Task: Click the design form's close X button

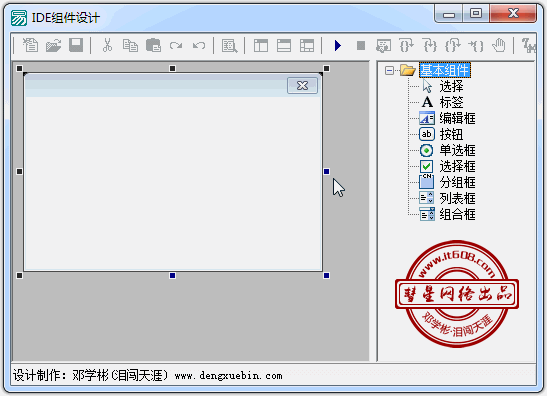Action: click(x=302, y=85)
